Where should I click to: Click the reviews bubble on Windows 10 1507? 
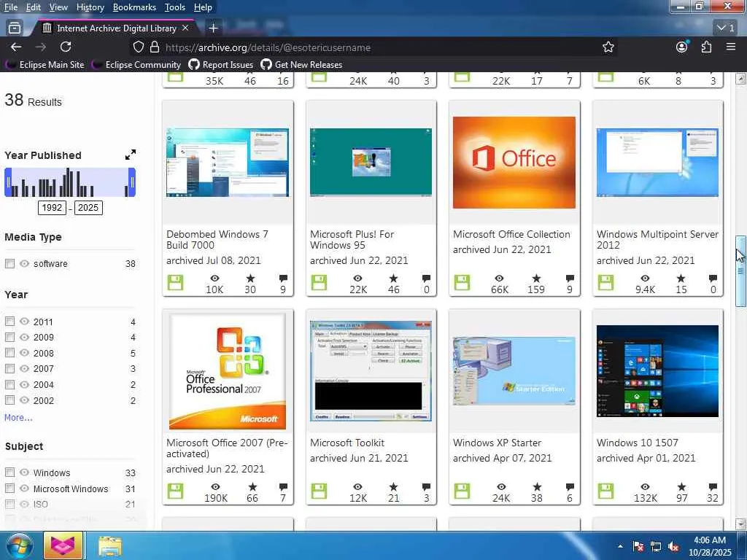(713, 486)
